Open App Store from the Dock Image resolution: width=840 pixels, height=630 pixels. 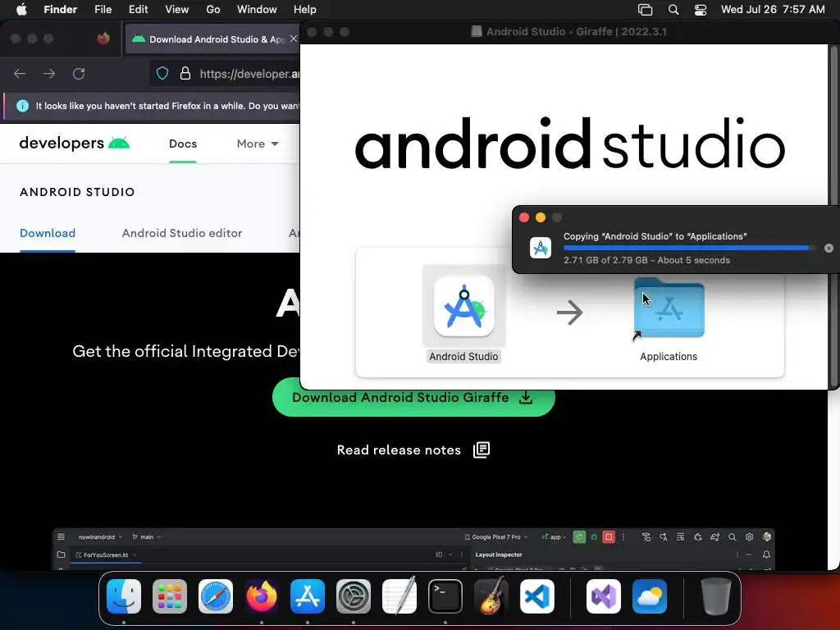pyautogui.click(x=308, y=596)
